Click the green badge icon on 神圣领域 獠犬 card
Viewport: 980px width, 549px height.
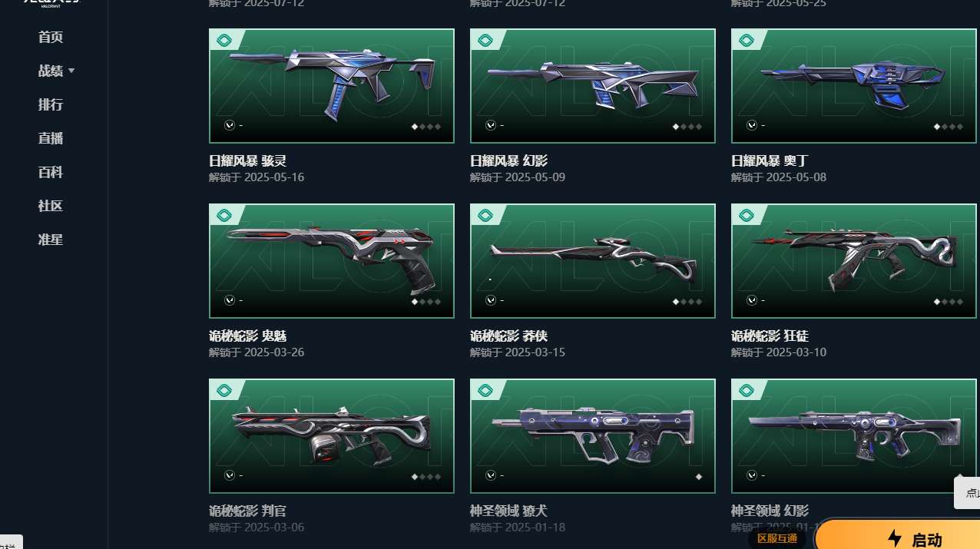click(x=485, y=390)
